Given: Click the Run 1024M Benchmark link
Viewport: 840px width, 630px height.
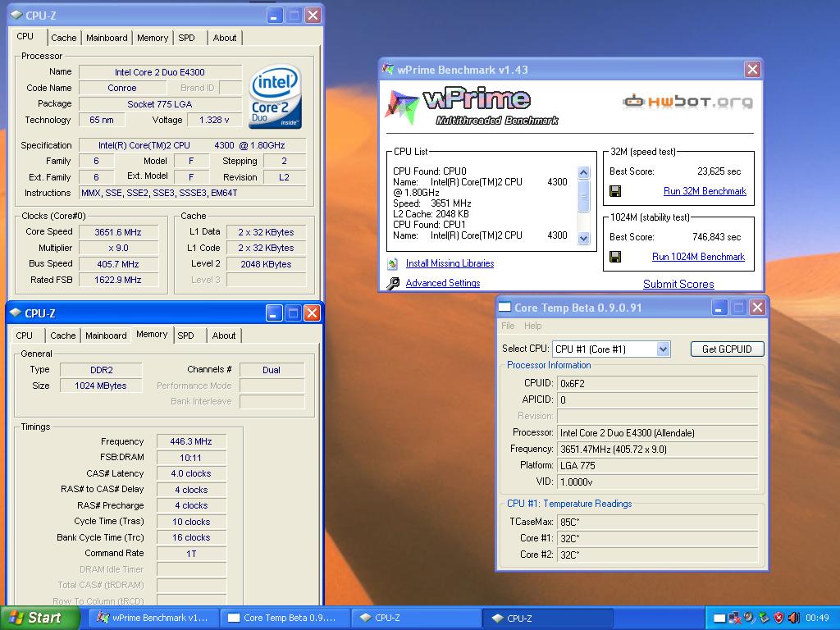Looking at the screenshot, I should (698, 257).
